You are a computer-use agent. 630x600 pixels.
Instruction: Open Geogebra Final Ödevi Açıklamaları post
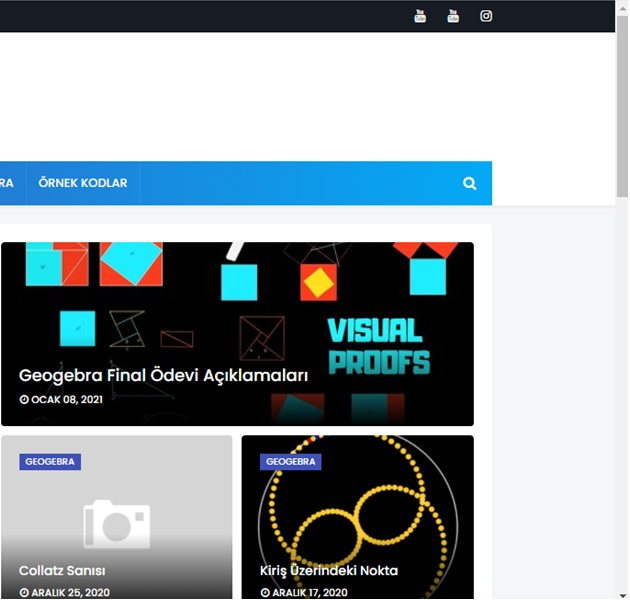click(163, 376)
